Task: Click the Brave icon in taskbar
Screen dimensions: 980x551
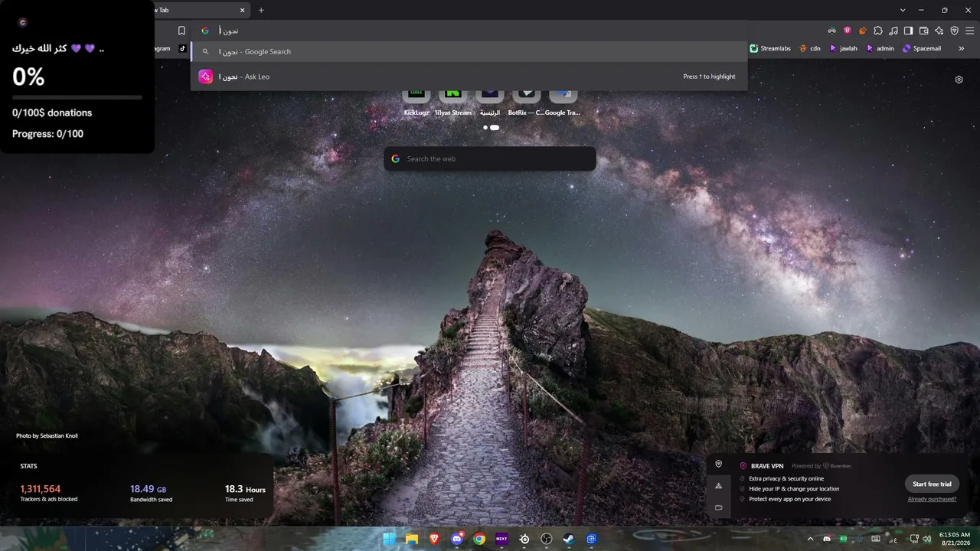Action: (x=435, y=539)
